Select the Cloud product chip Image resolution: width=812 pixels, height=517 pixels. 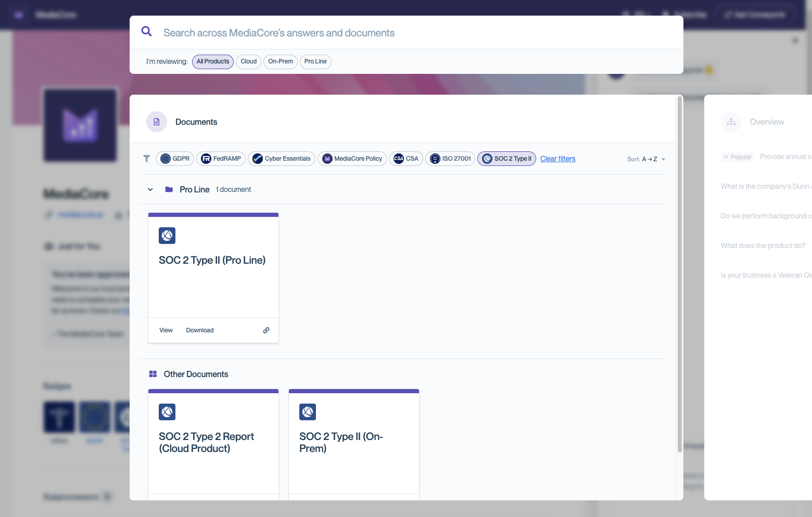[x=249, y=61]
